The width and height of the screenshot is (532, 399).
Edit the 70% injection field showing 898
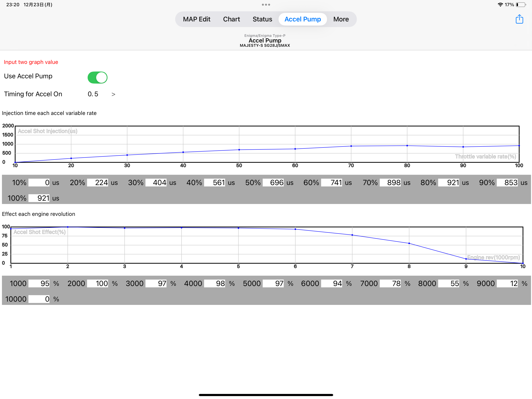pos(390,182)
